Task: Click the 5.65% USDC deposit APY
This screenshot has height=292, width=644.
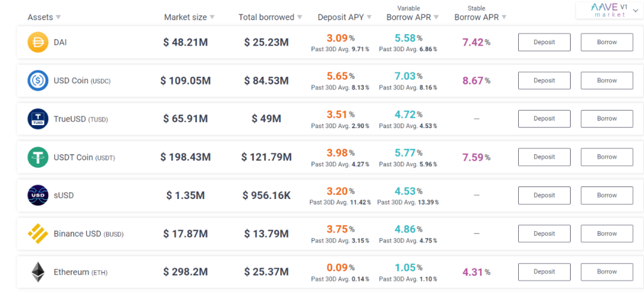Action: click(x=340, y=76)
